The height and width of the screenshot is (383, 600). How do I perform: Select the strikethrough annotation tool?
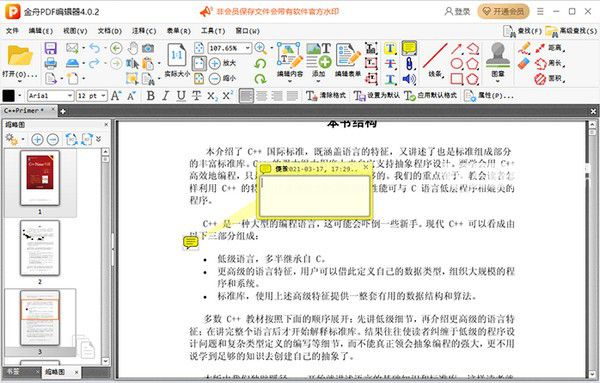coord(390,64)
